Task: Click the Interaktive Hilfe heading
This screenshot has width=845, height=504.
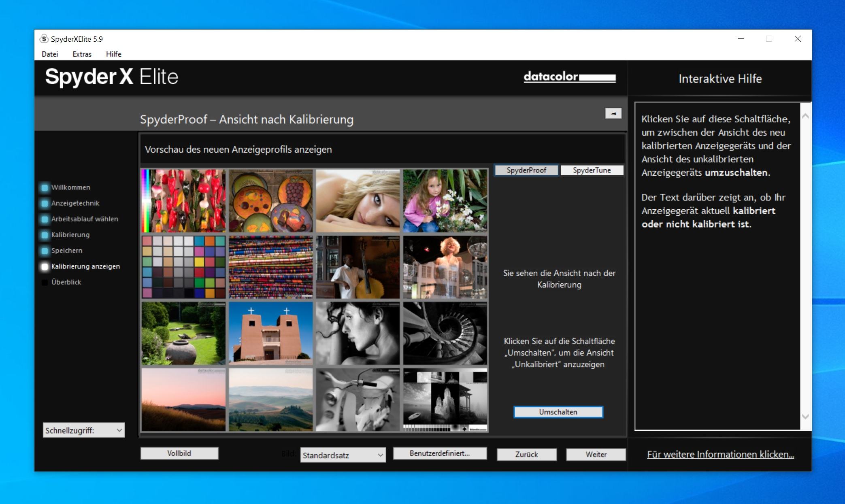Action: pos(720,79)
